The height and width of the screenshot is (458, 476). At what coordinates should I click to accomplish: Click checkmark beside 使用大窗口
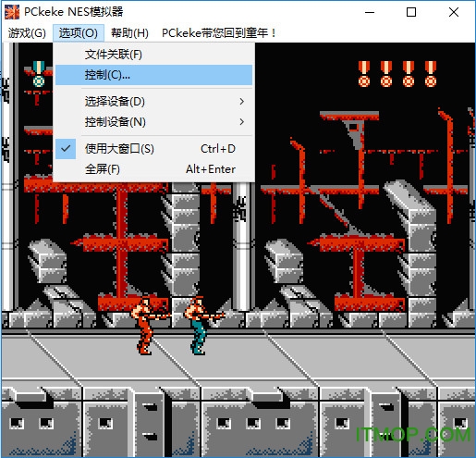[66, 149]
